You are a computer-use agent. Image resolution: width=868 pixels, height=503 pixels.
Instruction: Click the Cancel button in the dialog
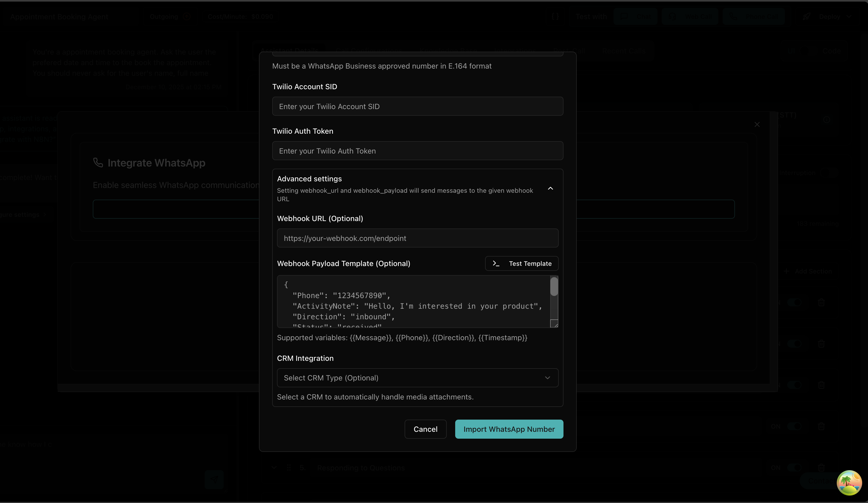(425, 429)
